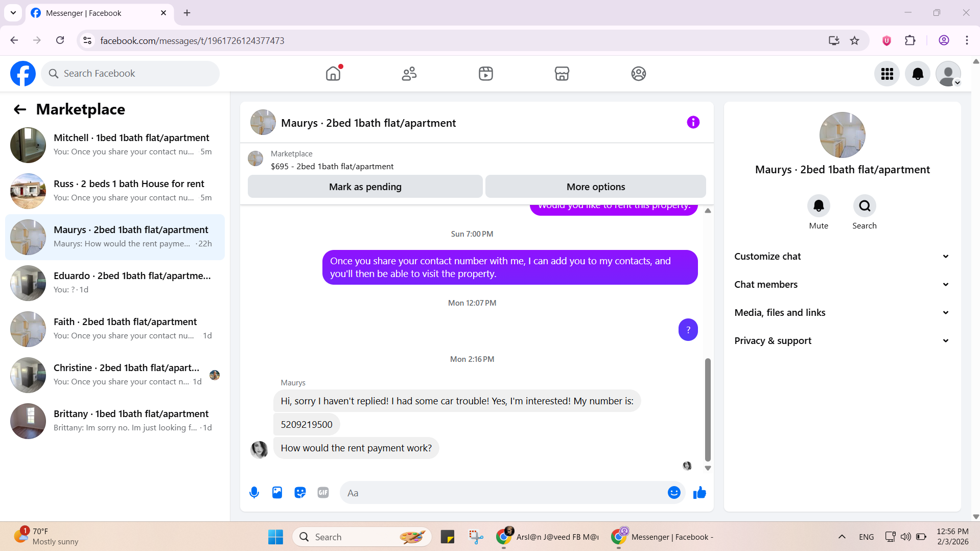This screenshot has height=551, width=980.
Task: Select the Messenger | Facebook browser tab
Action: pos(100,13)
